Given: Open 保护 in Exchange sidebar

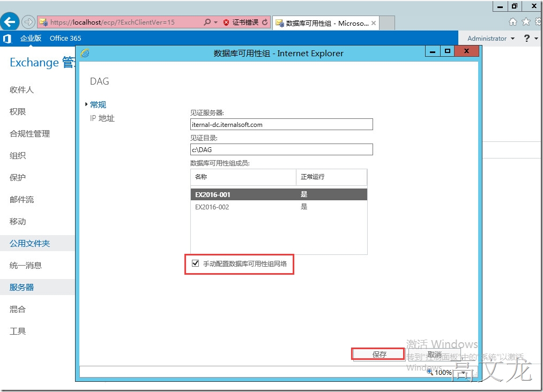Looking at the screenshot, I should click(x=18, y=177).
